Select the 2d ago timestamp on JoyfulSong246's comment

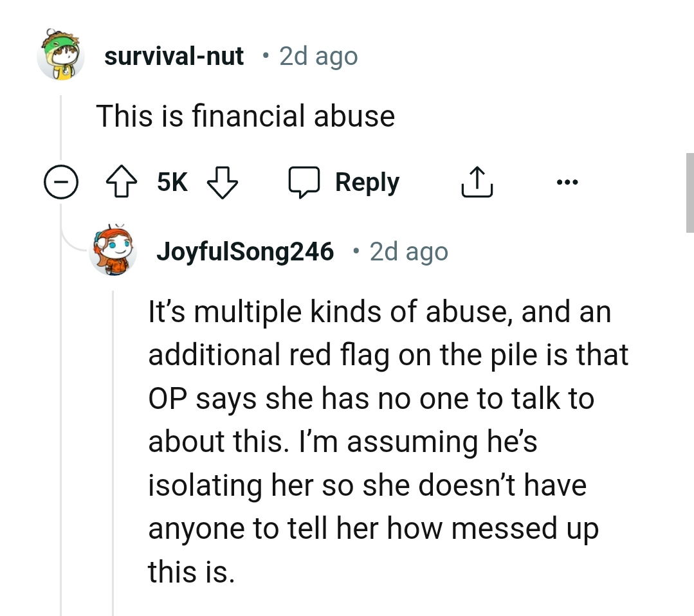click(x=408, y=251)
